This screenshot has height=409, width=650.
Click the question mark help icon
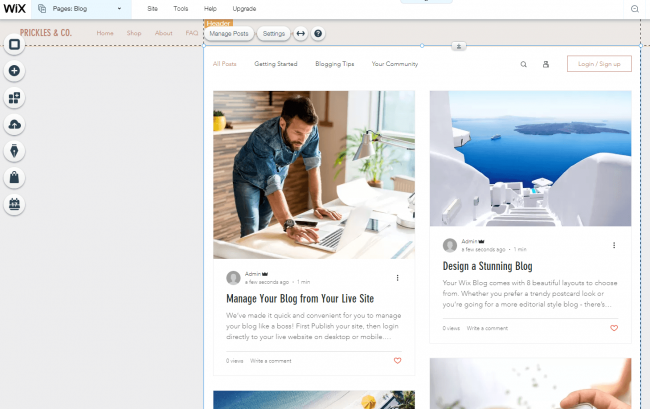pyautogui.click(x=318, y=34)
